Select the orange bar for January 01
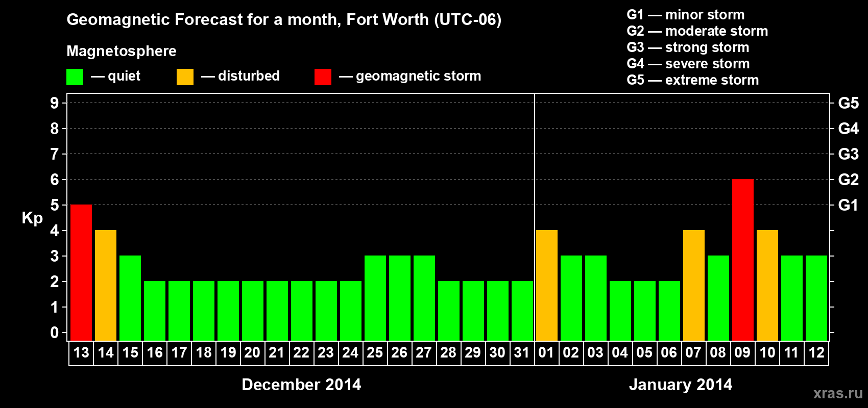The height and width of the screenshot is (408, 868). point(547,286)
